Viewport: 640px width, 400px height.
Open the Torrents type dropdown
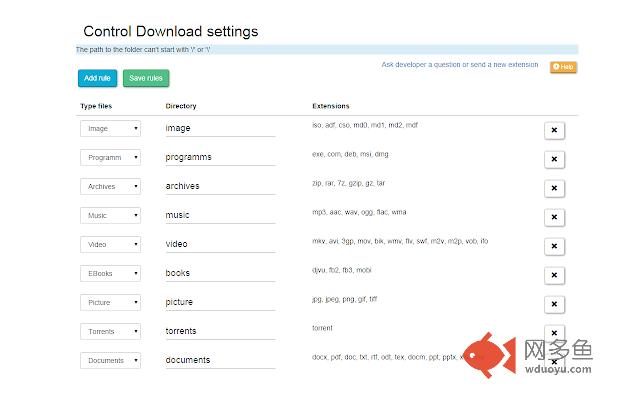click(111, 331)
